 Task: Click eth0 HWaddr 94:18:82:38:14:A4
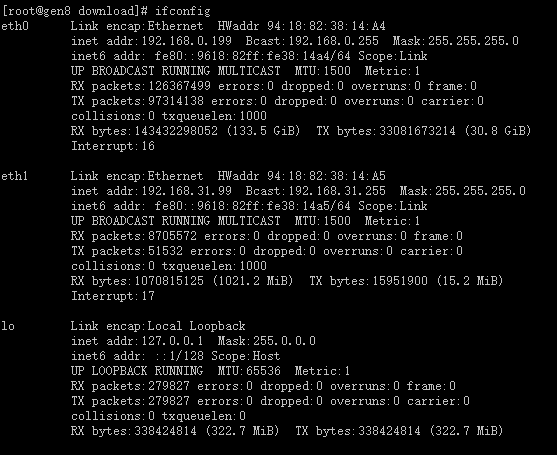[x=326, y=26]
